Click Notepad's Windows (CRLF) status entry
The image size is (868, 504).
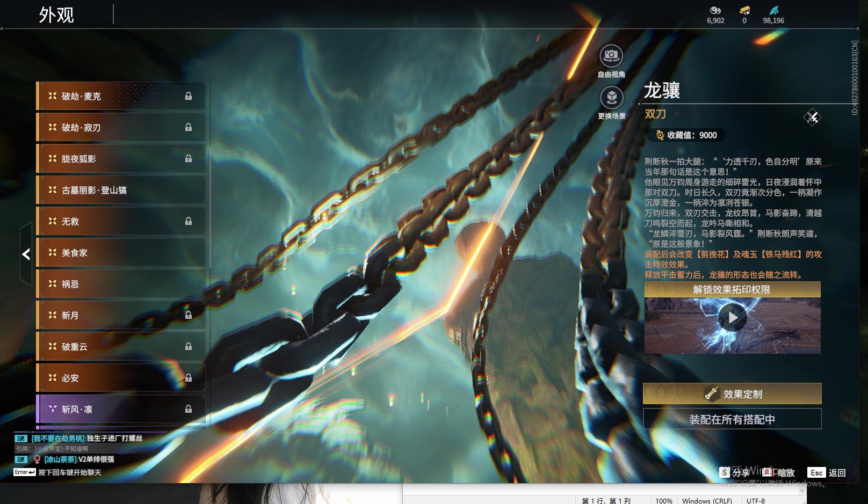point(707,500)
